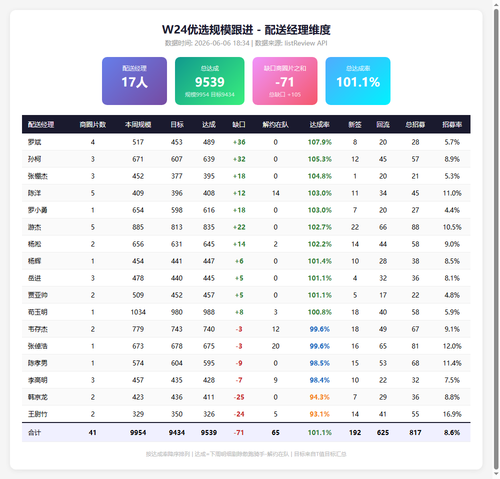Click the 配送经理 column header
This screenshot has width=500, height=479.
point(41,125)
